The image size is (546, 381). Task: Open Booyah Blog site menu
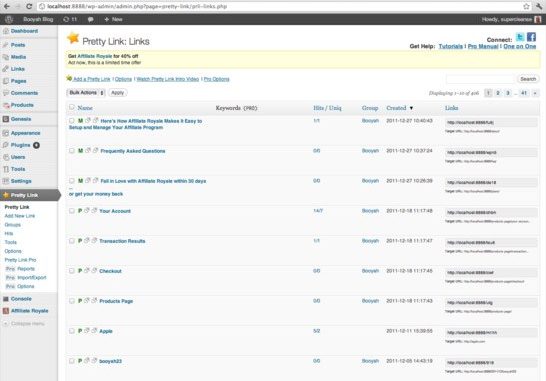[38, 20]
